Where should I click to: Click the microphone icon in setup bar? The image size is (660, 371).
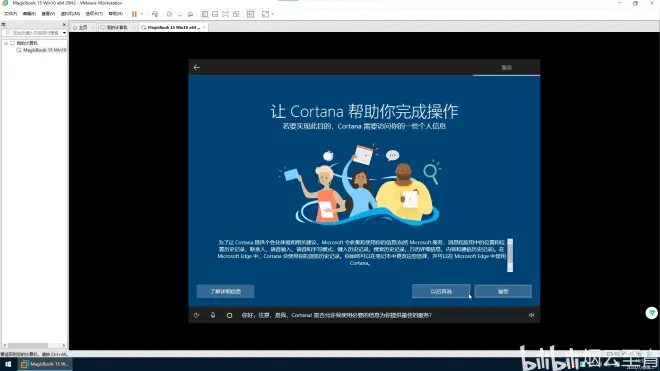213,315
